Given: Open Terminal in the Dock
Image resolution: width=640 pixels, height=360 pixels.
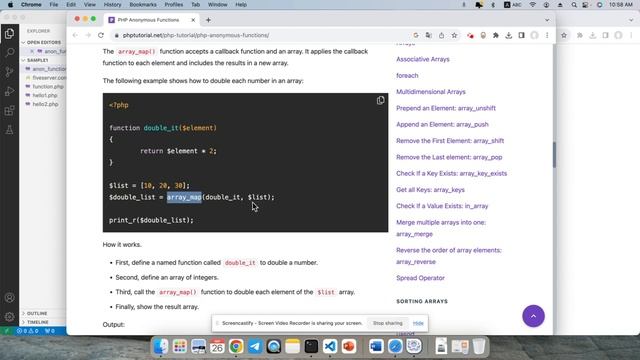Looking at the screenshot, I should (311, 347).
